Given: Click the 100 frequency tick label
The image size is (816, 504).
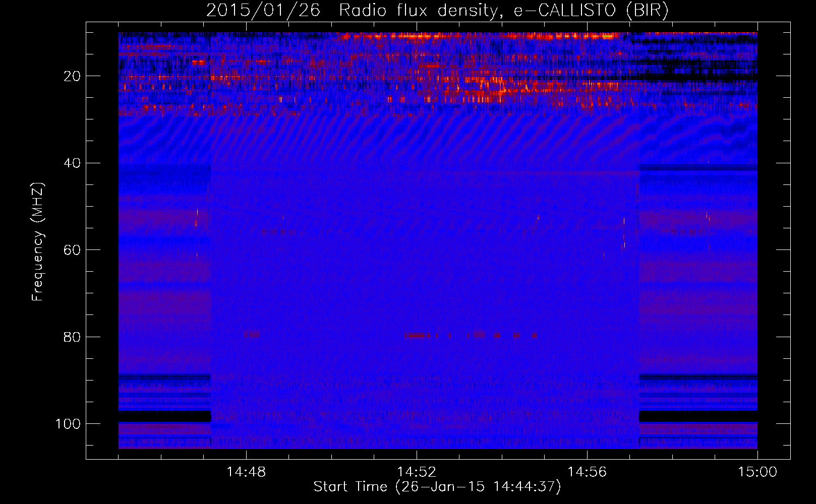Looking at the screenshot, I should (68, 424).
